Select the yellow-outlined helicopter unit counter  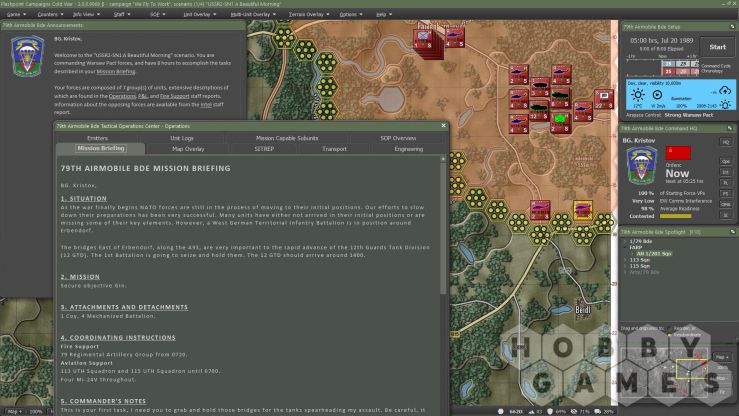pos(583,209)
